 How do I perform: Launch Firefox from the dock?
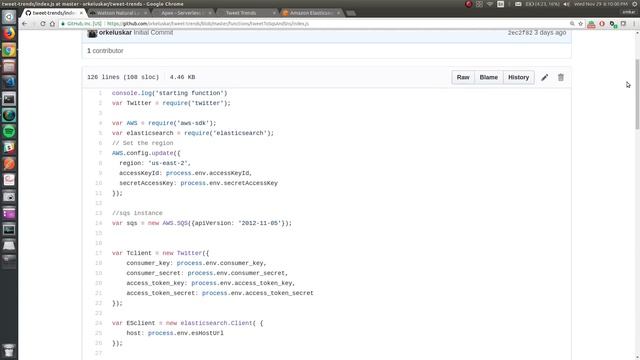coord(9,33)
